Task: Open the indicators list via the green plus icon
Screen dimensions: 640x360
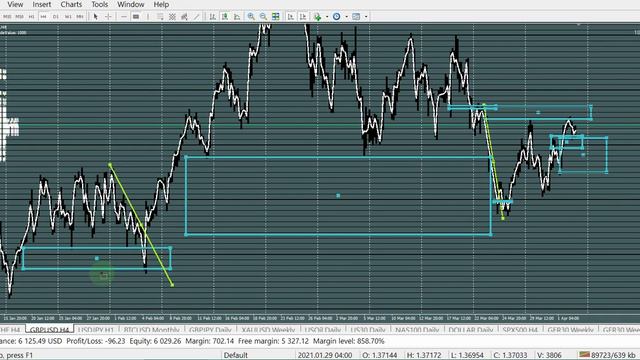Action: (317, 17)
